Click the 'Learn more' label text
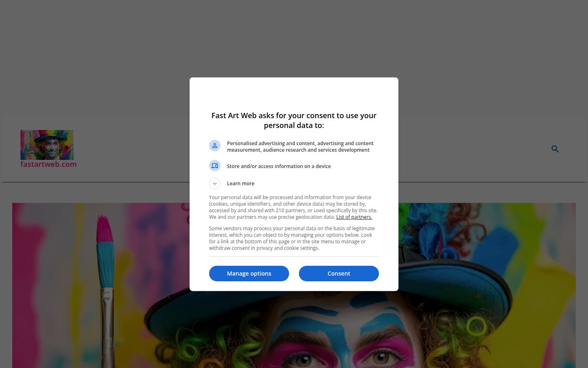Image resolution: width=588 pixels, height=368 pixels. [x=241, y=184]
